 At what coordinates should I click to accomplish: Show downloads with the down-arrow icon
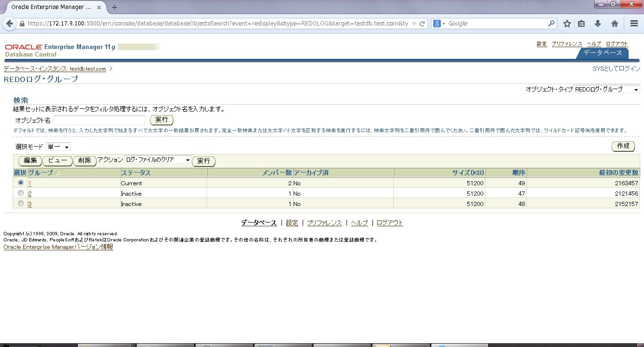(598, 24)
